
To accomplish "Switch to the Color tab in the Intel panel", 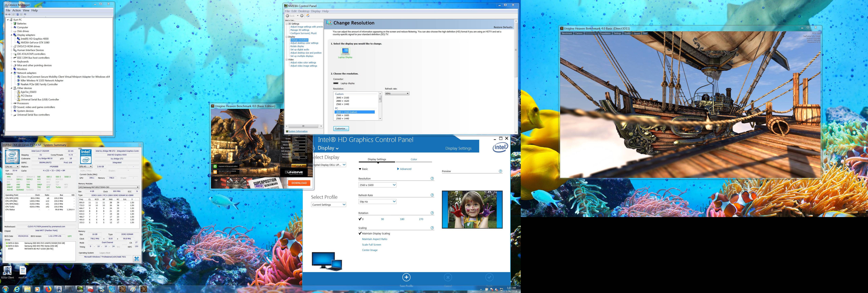I will tap(414, 159).
